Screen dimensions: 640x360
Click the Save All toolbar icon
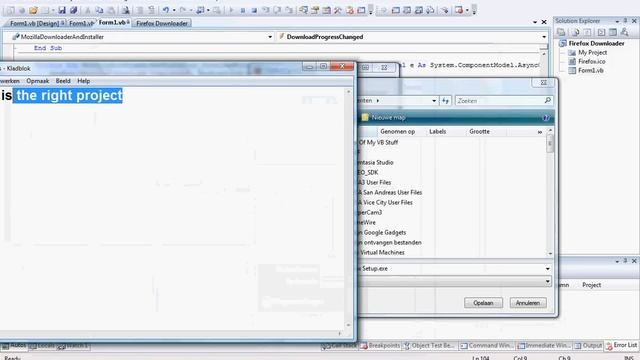pyautogui.click(x=73, y=10)
